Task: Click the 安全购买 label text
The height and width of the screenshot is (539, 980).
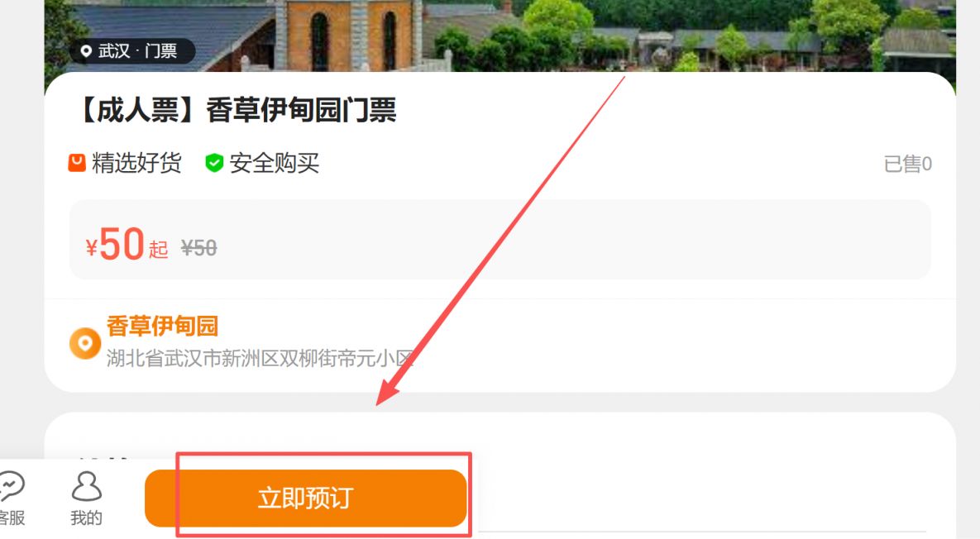Action: click(275, 163)
